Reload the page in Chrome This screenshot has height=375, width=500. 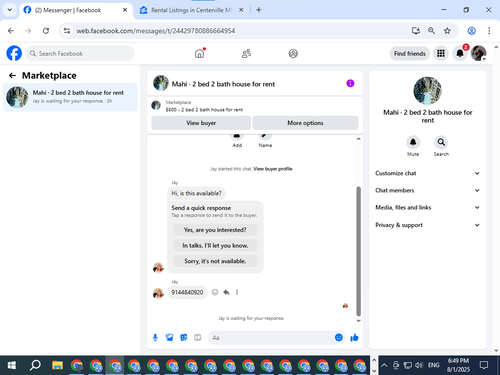pyautogui.click(x=46, y=31)
